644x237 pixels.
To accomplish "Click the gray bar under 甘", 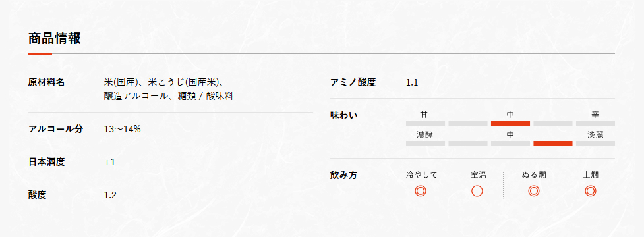I will coord(426,124).
